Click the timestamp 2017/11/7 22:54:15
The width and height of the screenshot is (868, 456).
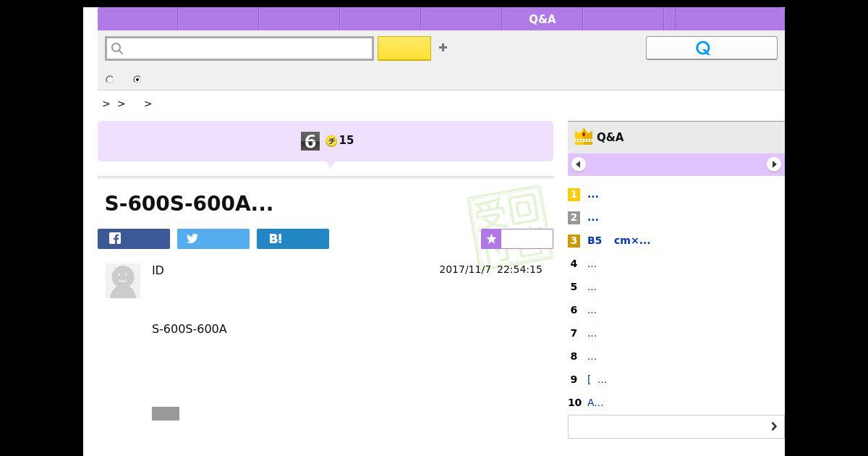[490, 269]
